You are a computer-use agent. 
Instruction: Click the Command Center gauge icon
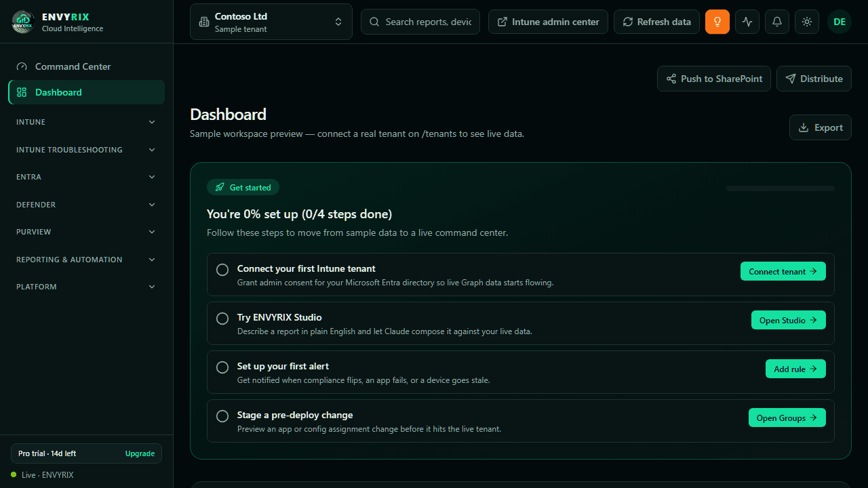click(22, 66)
